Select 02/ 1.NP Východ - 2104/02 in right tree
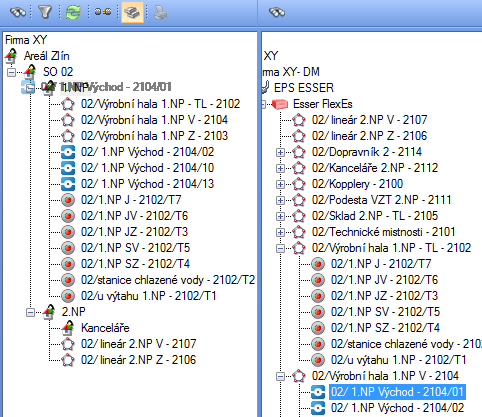Screen dimensions: 482x417 tap(397, 408)
